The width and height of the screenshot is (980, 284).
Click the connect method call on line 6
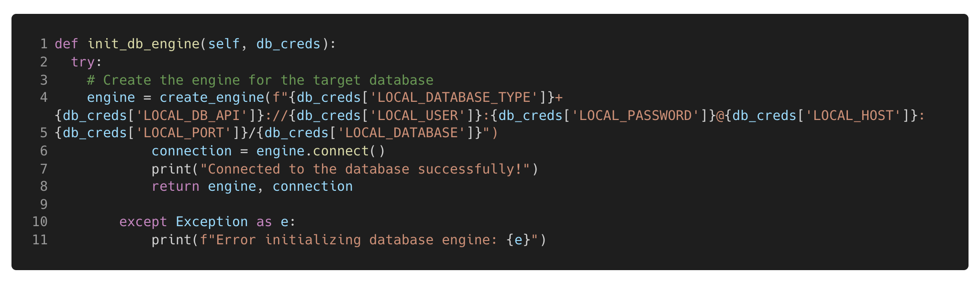tap(340, 151)
